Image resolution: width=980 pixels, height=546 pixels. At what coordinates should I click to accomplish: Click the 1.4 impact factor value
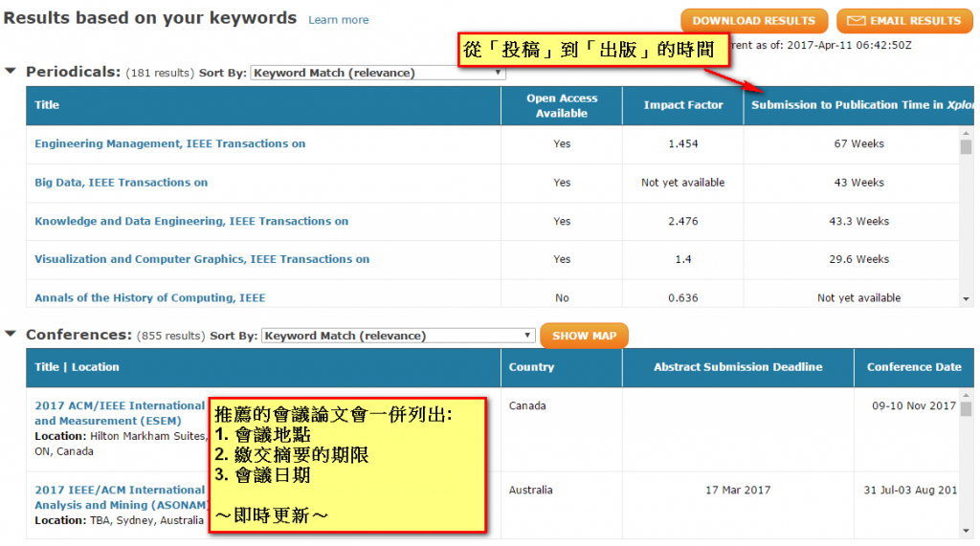pyautogui.click(x=683, y=259)
